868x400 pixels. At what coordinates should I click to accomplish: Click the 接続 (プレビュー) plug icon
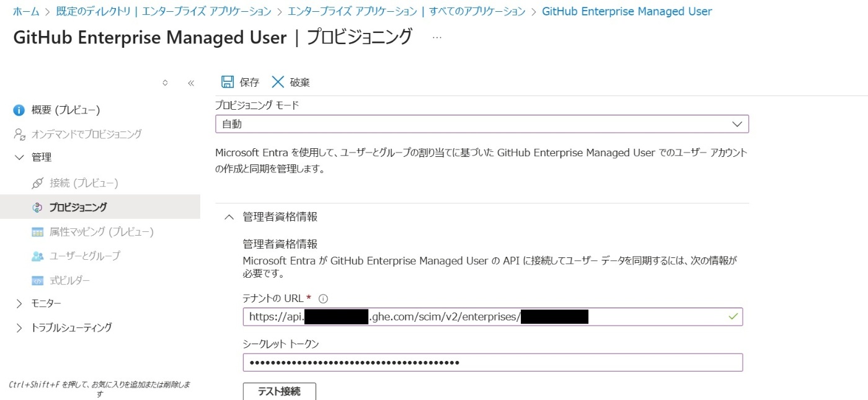coord(38,183)
